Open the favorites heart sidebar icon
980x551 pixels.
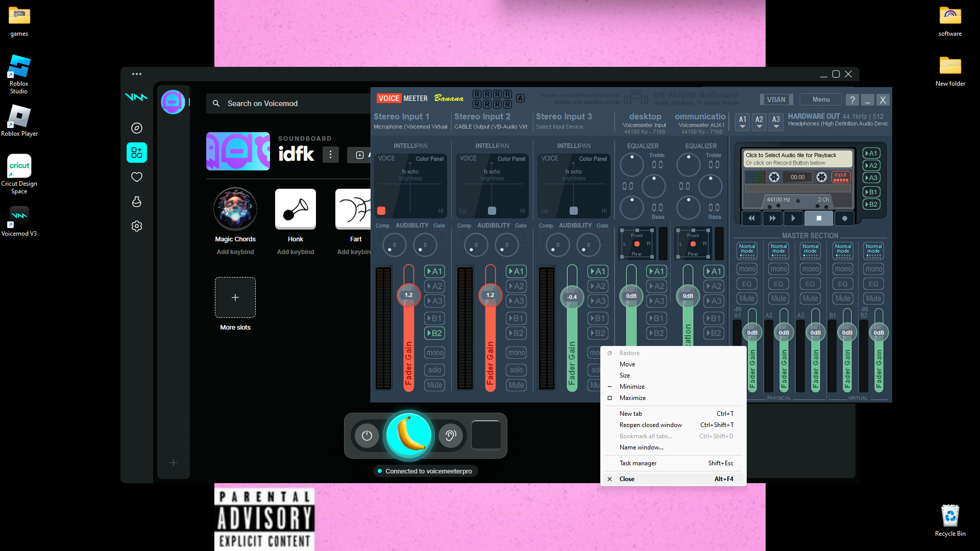(x=137, y=177)
